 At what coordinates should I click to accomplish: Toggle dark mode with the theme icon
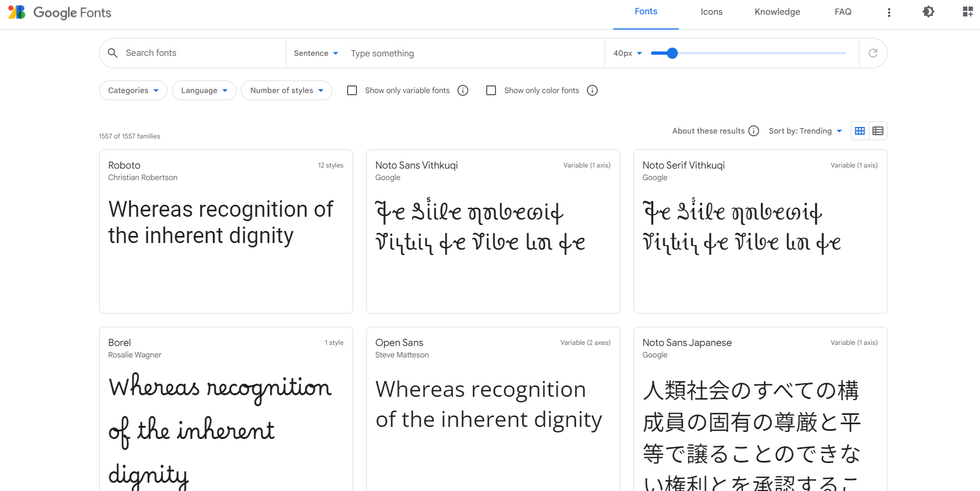point(928,11)
